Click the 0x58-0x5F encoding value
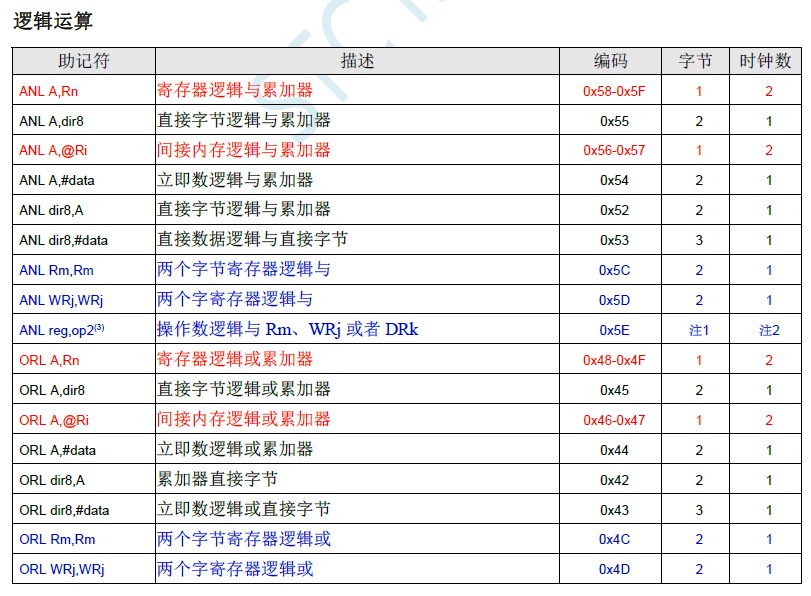The width and height of the screenshot is (811, 596). click(x=614, y=92)
